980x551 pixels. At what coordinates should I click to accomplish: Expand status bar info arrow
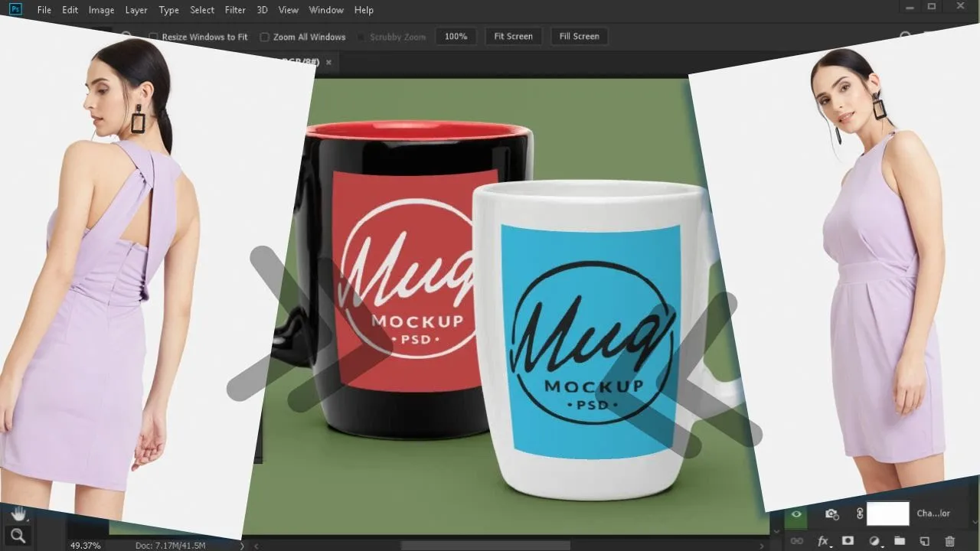[242, 546]
